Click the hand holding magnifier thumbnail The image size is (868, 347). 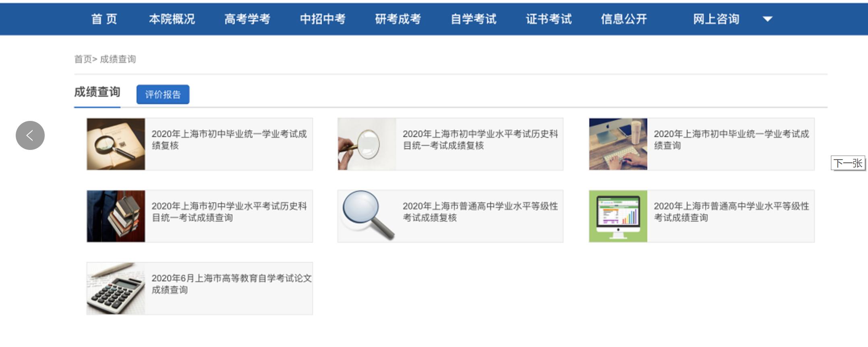[x=367, y=144]
